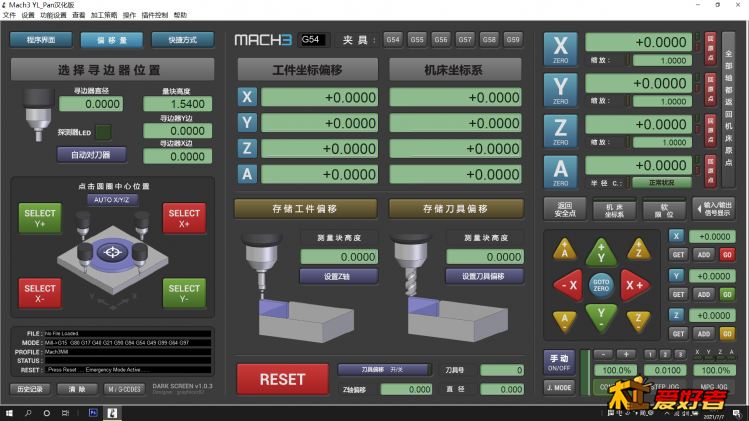Switch to the 程序界面 tab
749x421 pixels.
(x=41, y=40)
